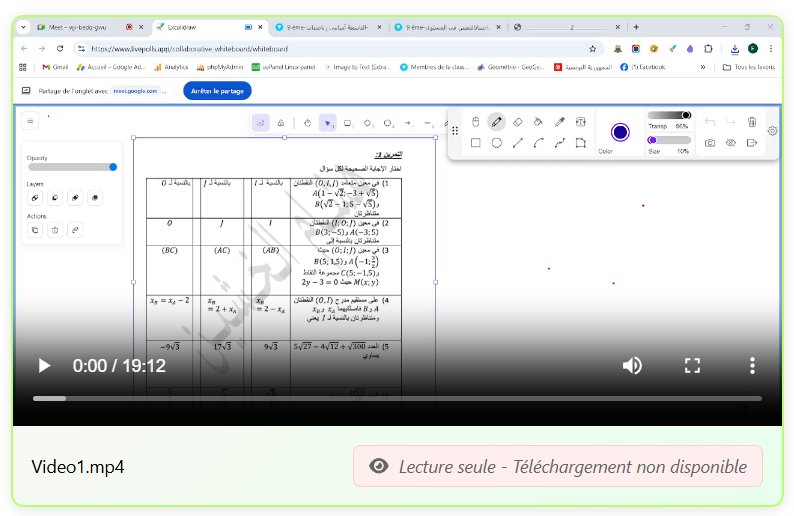
Task: Click the video progress bar
Action: pos(397,398)
